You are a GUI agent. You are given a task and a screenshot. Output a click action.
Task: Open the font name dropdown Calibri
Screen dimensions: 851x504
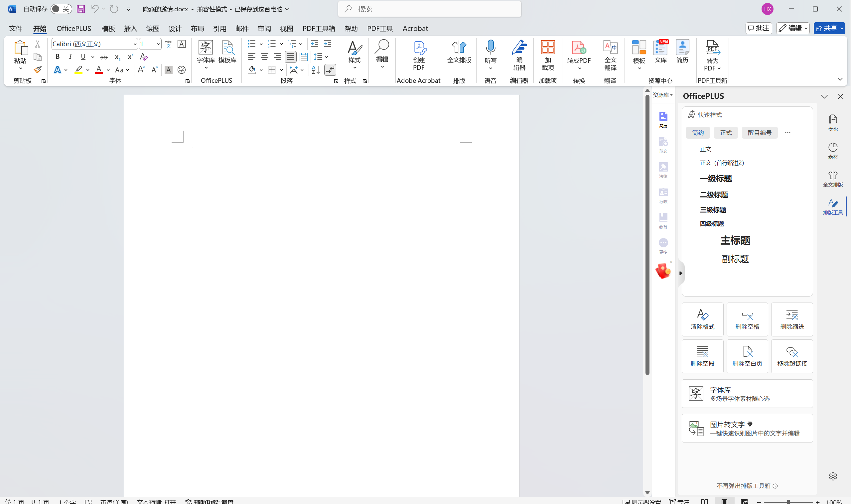(x=135, y=44)
